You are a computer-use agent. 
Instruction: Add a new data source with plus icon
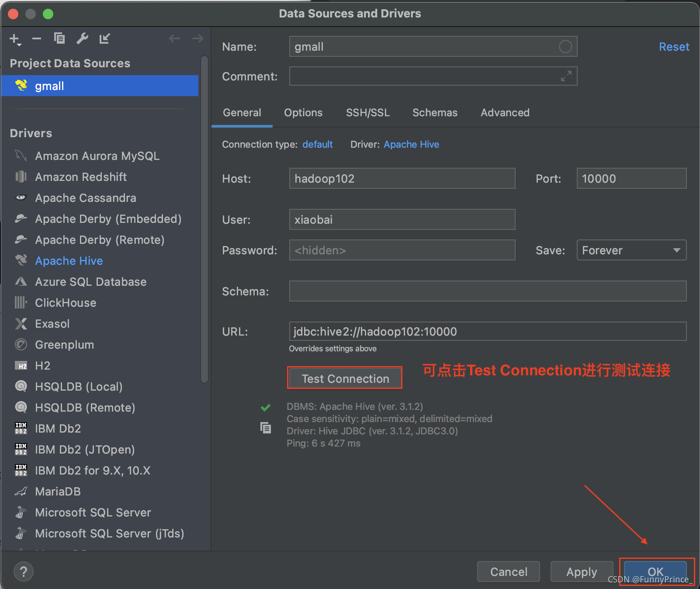(x=15, y=39)
